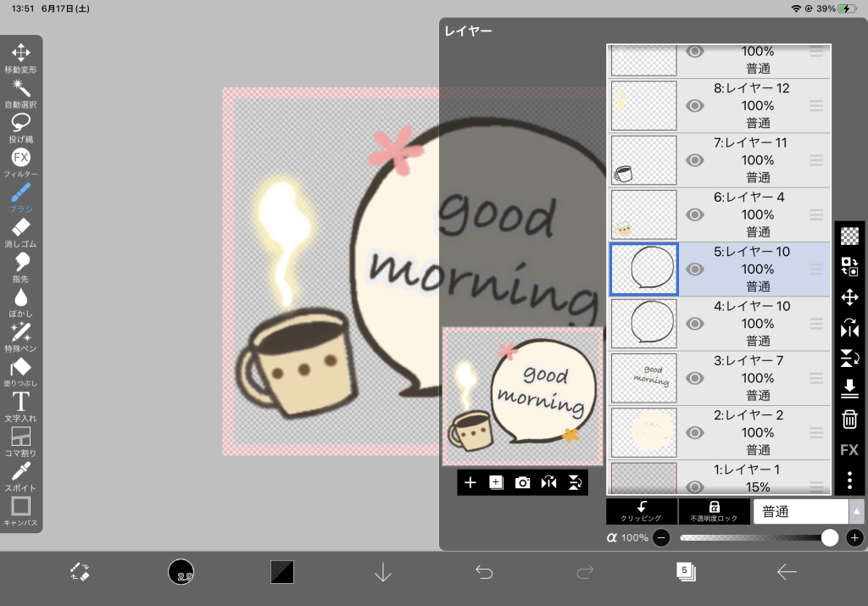Toggle visibility of 6:レイヤー 4

(695, 214)
